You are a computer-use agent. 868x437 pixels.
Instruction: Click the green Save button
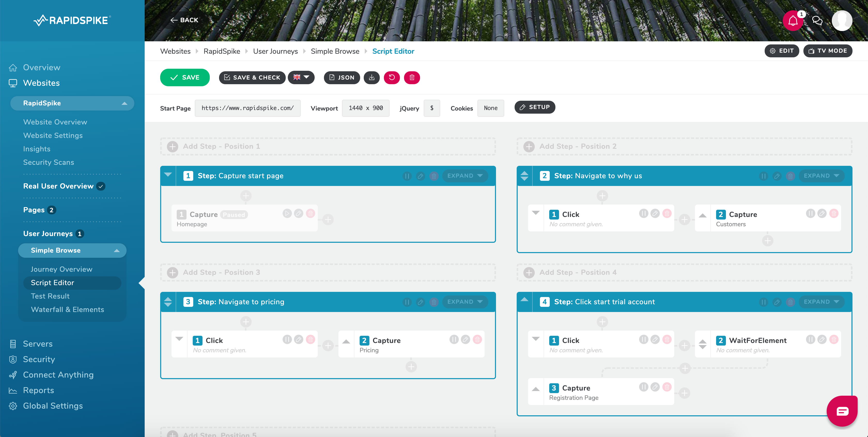click(x=185, y=77)
